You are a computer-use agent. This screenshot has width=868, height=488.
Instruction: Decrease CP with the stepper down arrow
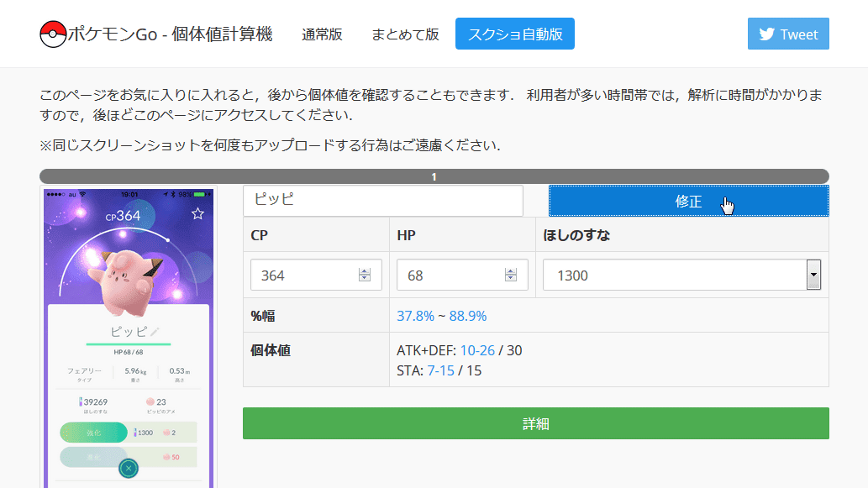click(364, 278)
